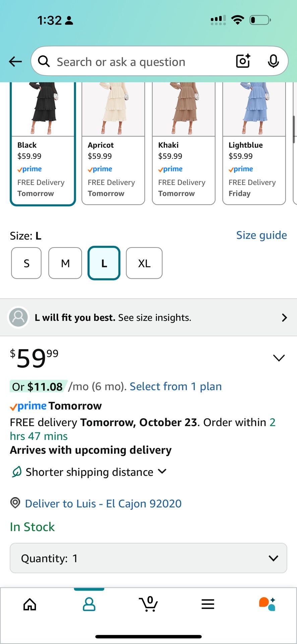Launch the Rufus AI assistant icon
Screen dimensions: 297x644
coord(267,604)
